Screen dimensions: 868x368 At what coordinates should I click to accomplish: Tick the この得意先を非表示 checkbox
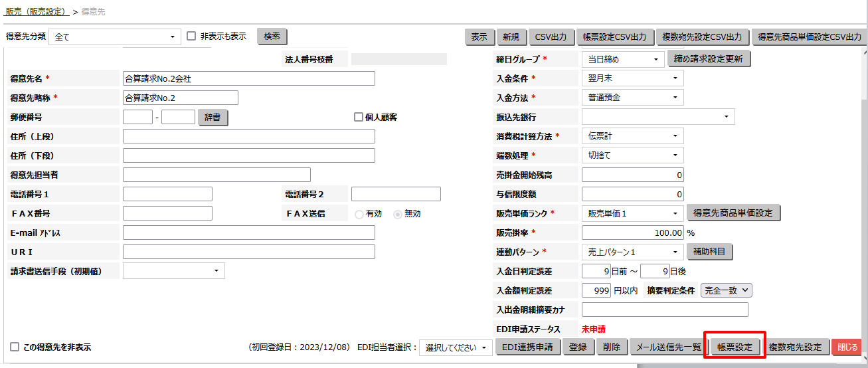(15, 347)
